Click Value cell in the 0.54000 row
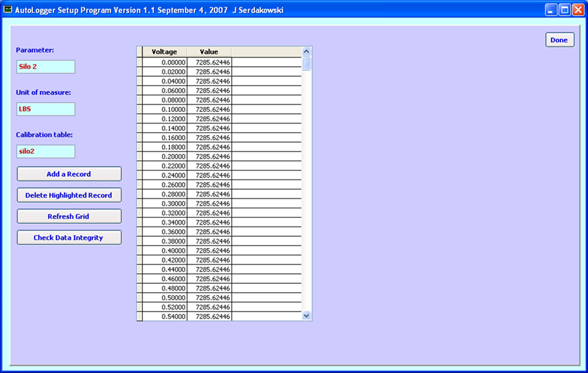The height and width of the screenshot is (373, 588). [209, 316]
